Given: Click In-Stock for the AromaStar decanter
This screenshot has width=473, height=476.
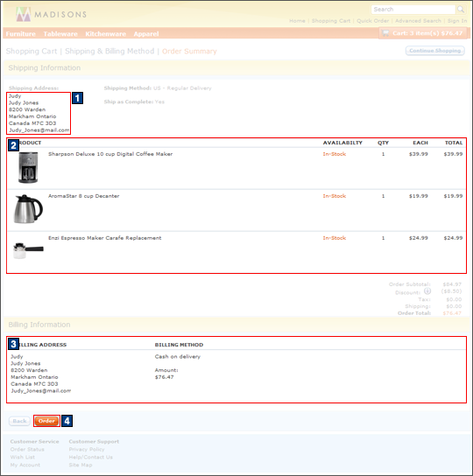Looking at the screenshot, I should pyautogui.click(x=335, y=196).
